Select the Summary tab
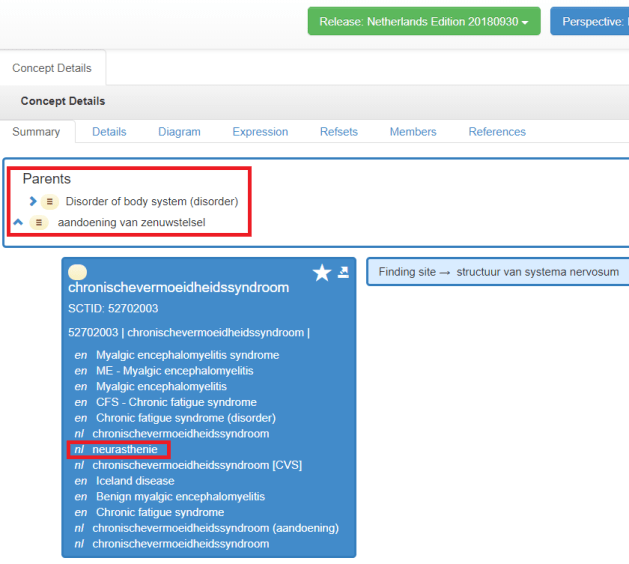Screen dimensions: 629x564 36,132
